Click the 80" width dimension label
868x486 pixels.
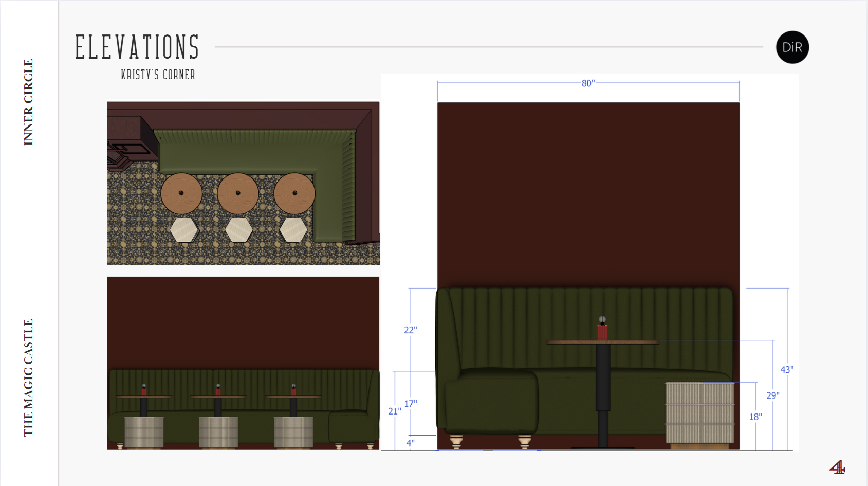588,83
